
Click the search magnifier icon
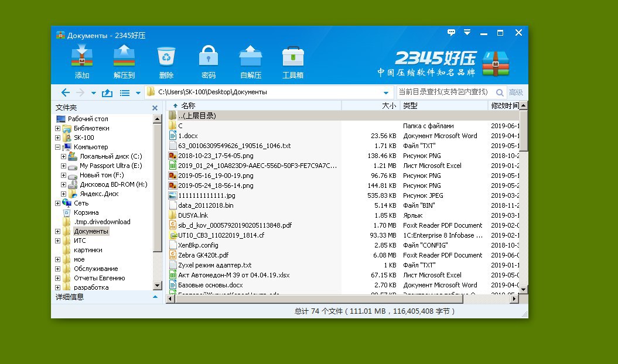(500, 92)
